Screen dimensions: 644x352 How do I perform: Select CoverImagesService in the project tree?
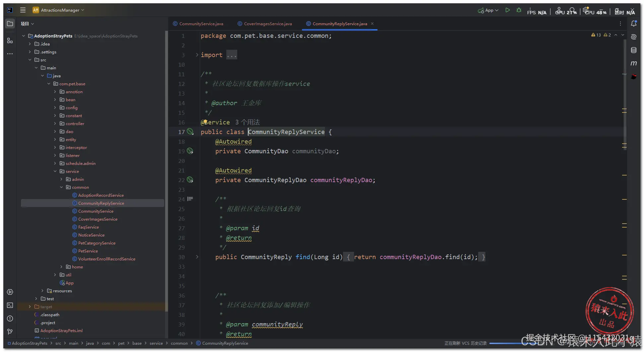(x=98, y=219)
